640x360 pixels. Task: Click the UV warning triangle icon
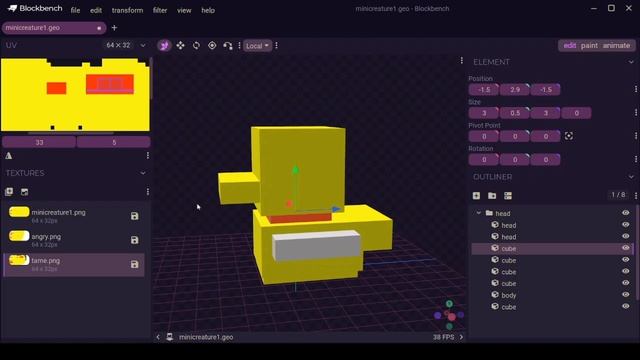point(9,156)
